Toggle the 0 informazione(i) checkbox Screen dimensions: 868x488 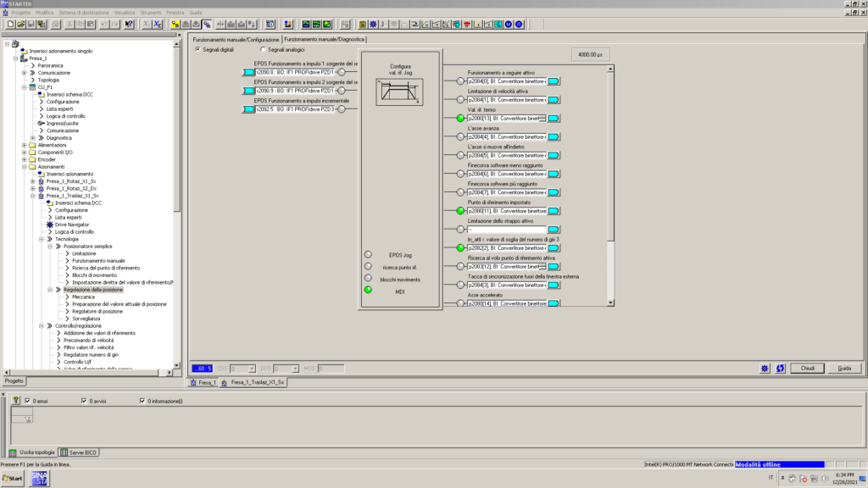click(142, 401)
